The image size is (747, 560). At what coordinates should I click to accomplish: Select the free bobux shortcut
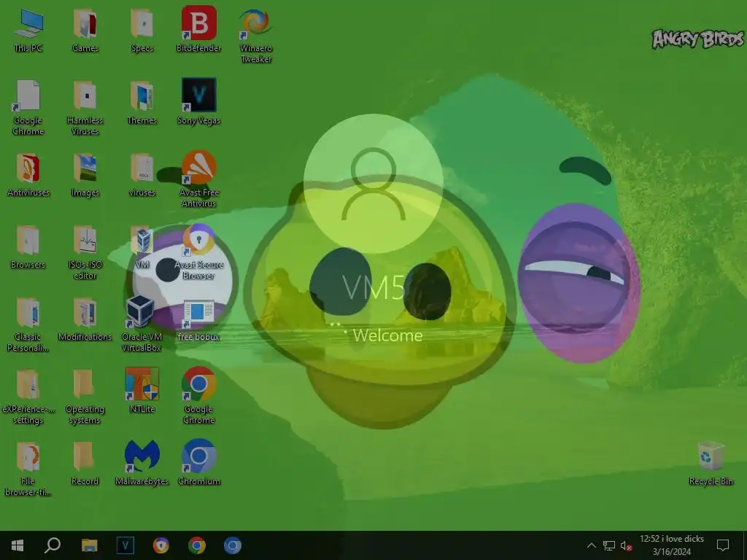click(198, 319)
